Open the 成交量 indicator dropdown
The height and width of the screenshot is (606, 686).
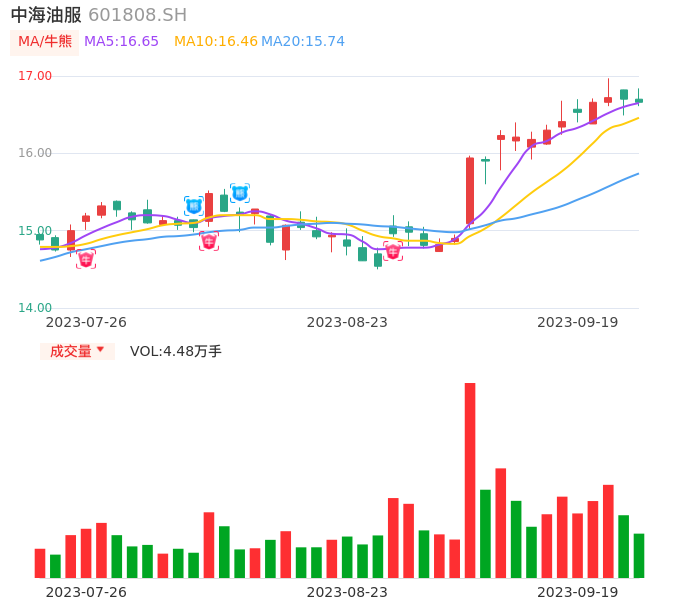point(77,351)
